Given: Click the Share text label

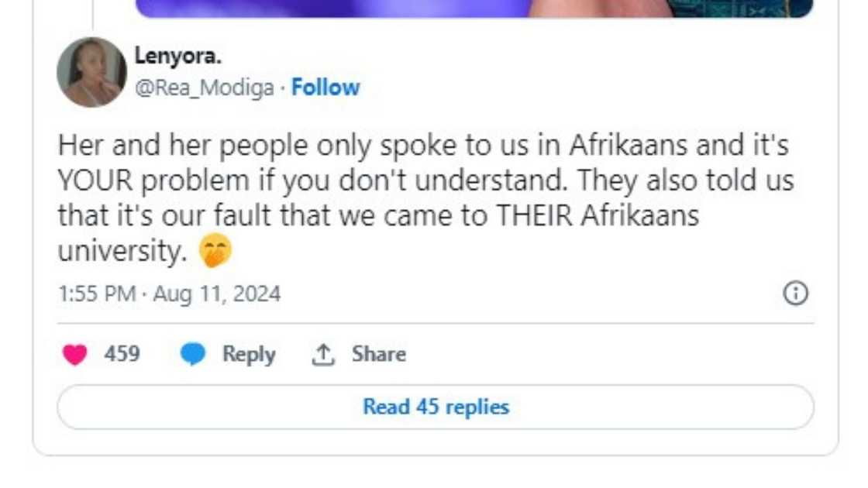Looking at the screenshot, I should (378, 354).
